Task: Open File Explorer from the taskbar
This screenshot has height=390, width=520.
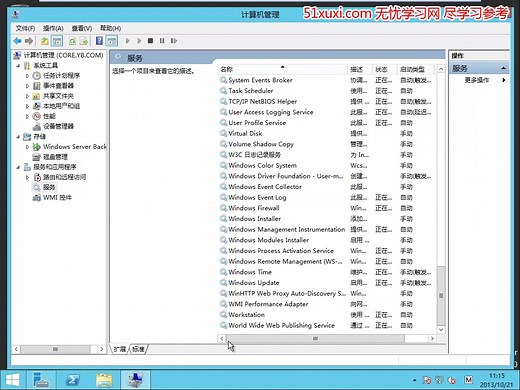Action: point(104,380)
